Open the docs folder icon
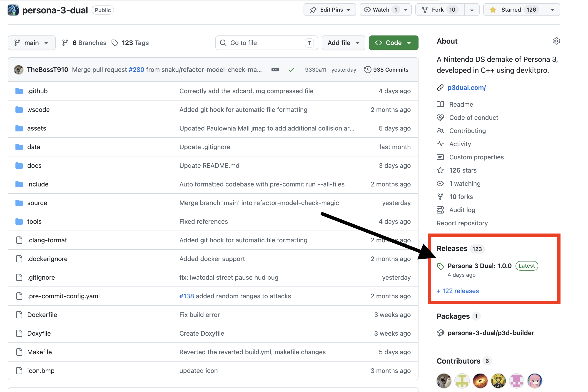 (x=19, y=166)
